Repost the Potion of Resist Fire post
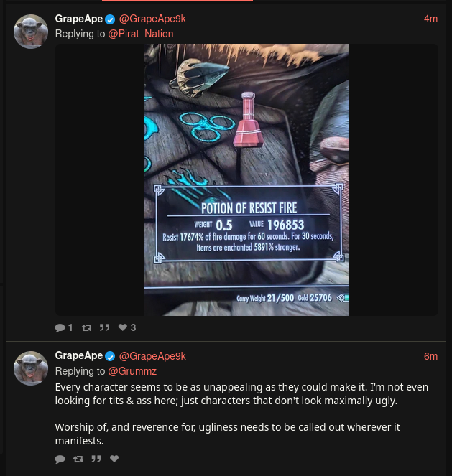 [x=86, y=327]
